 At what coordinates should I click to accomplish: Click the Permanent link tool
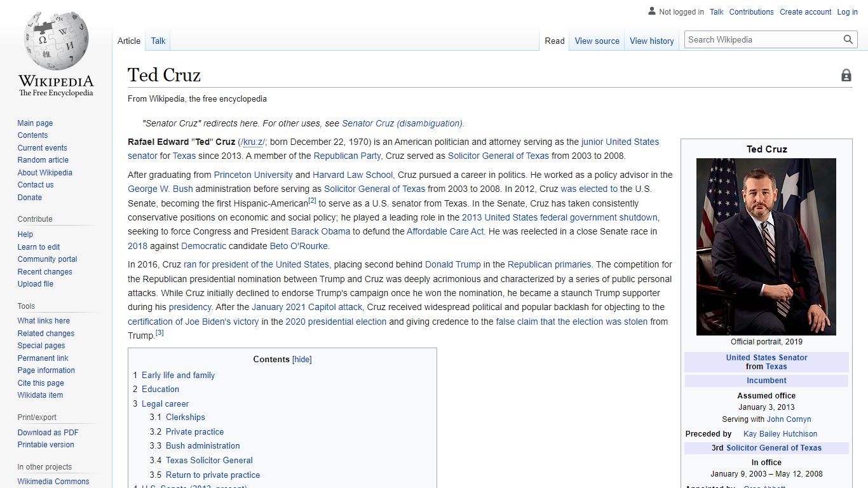point(43,358)
